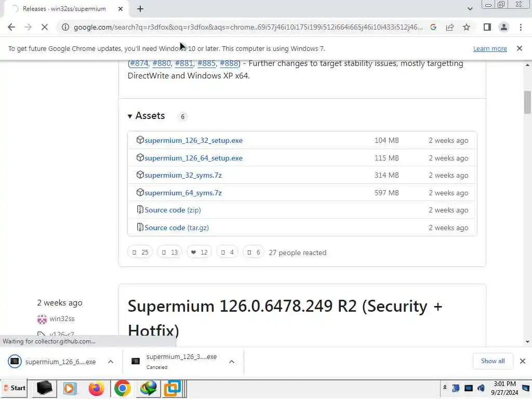Toggle the heart reaction showing 12
Screen dimensions: 532x399
point(199,252)
